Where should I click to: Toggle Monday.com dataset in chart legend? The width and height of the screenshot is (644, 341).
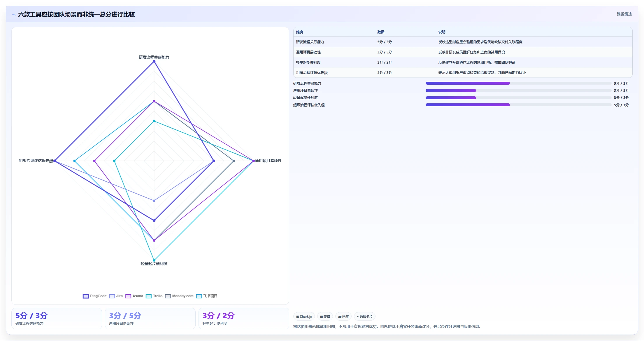click(x=179, y=296)
